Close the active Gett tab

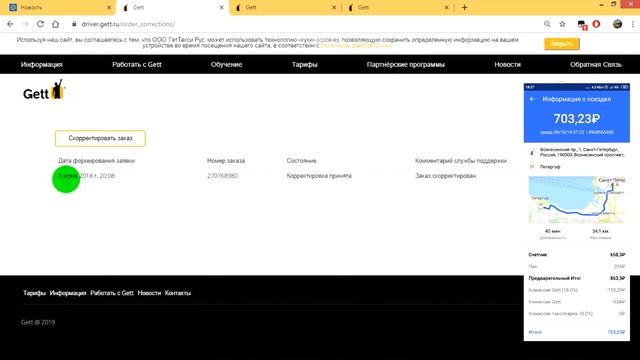tap(221, 7)
